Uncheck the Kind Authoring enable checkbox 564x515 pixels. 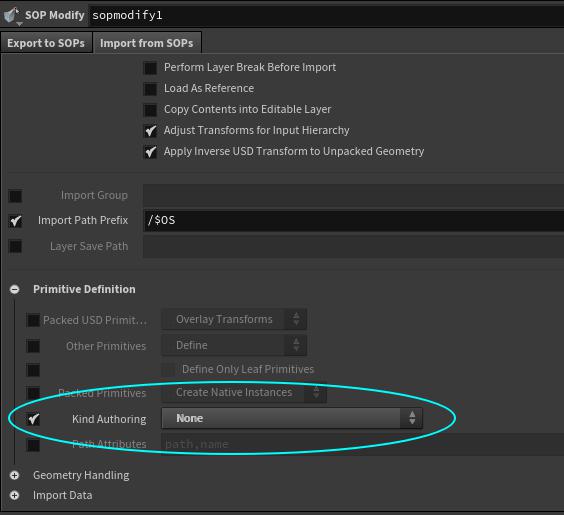pos(33,419)
